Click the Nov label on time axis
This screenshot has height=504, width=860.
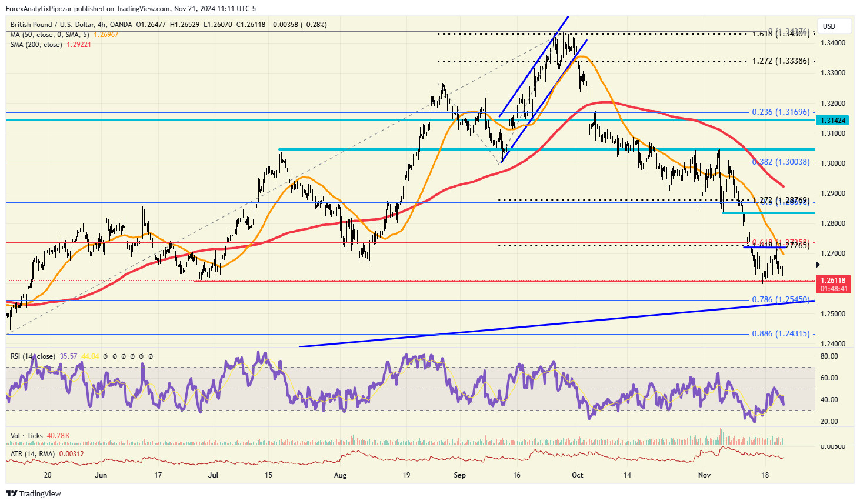click(x=704, y=475)
